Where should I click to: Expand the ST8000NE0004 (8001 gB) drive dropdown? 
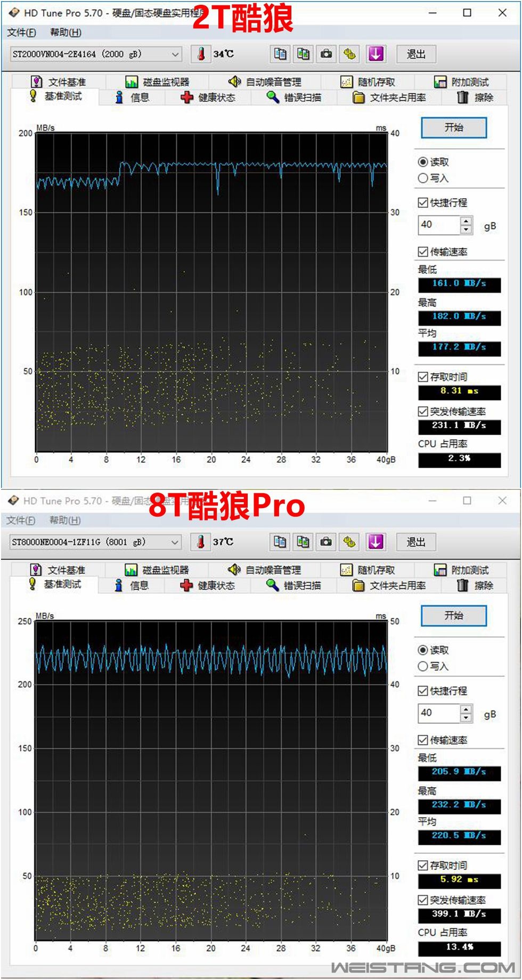[174, 542]
